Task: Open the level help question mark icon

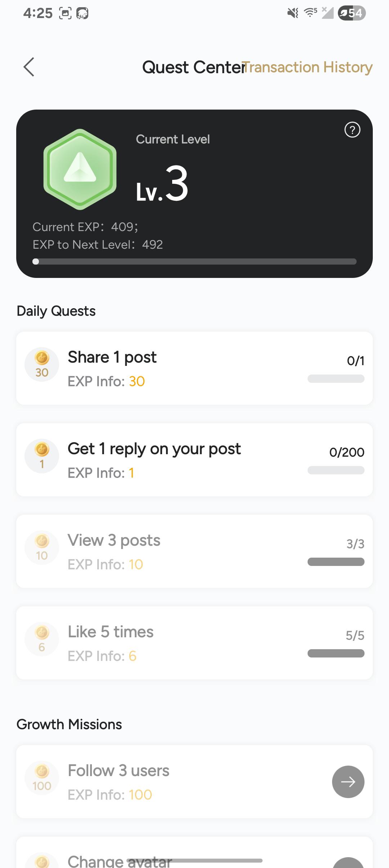Action: tap(352, 130)
